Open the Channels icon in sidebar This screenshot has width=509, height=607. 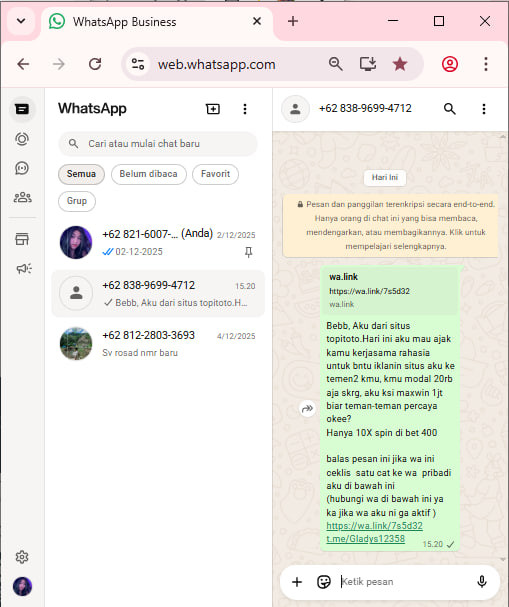22,168
